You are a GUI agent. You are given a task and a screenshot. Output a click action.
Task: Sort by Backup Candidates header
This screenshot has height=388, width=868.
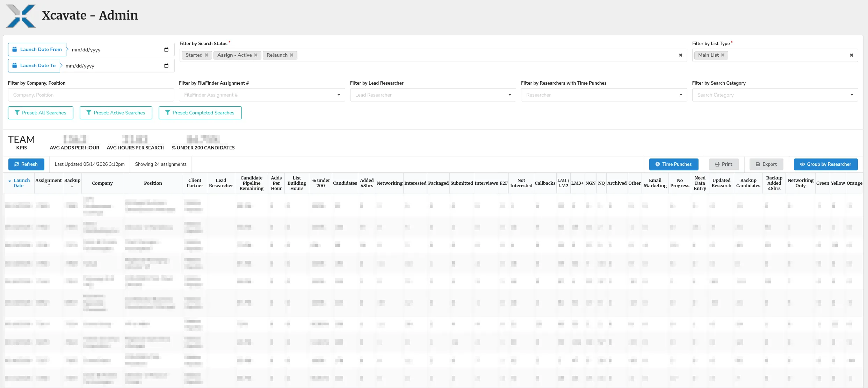click(748, 183)
